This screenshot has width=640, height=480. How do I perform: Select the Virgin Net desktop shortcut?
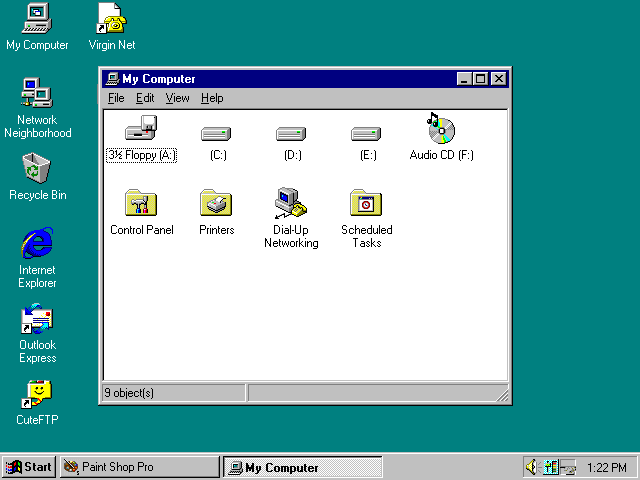click(x=112, y=18)
